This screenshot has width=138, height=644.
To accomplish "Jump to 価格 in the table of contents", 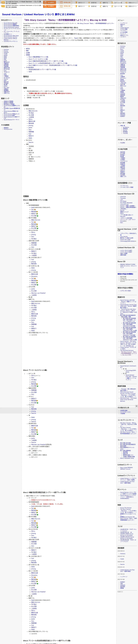I will pos(27,51).
